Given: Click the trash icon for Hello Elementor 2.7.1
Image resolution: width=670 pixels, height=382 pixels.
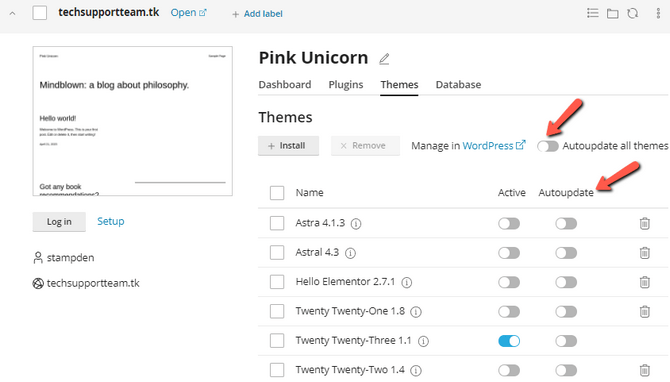Looking at the screenshot, I should 644,282.
